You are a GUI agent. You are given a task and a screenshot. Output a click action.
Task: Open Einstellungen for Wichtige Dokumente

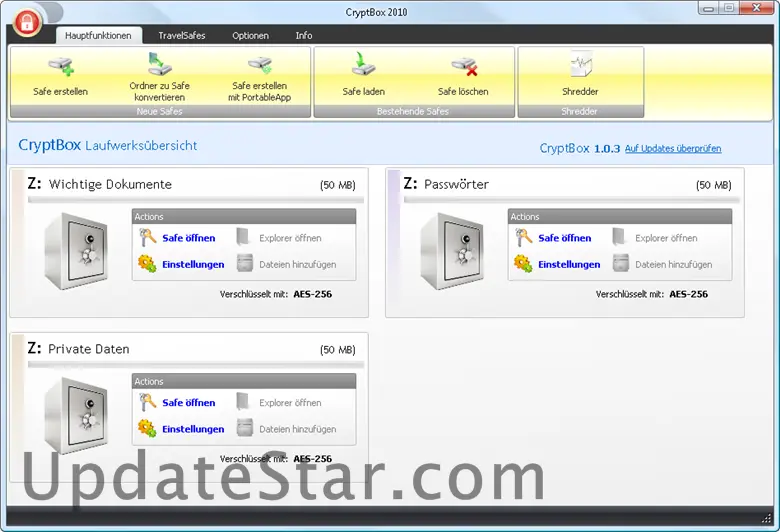pos(193,264)
